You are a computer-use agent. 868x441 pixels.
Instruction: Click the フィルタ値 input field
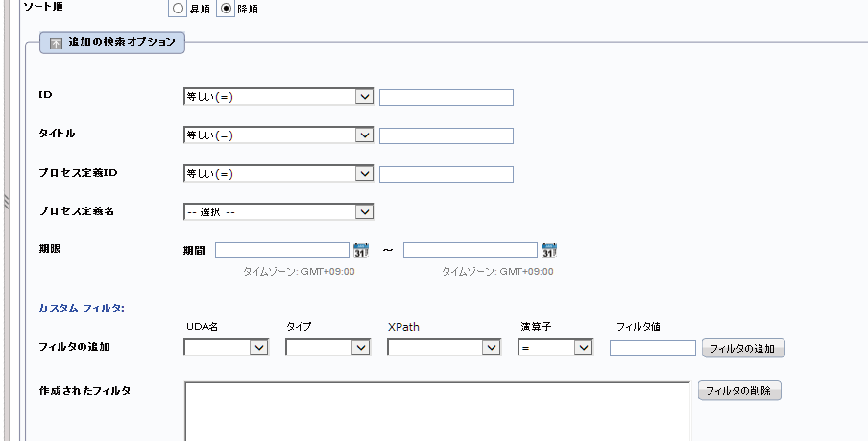point(653,348)
